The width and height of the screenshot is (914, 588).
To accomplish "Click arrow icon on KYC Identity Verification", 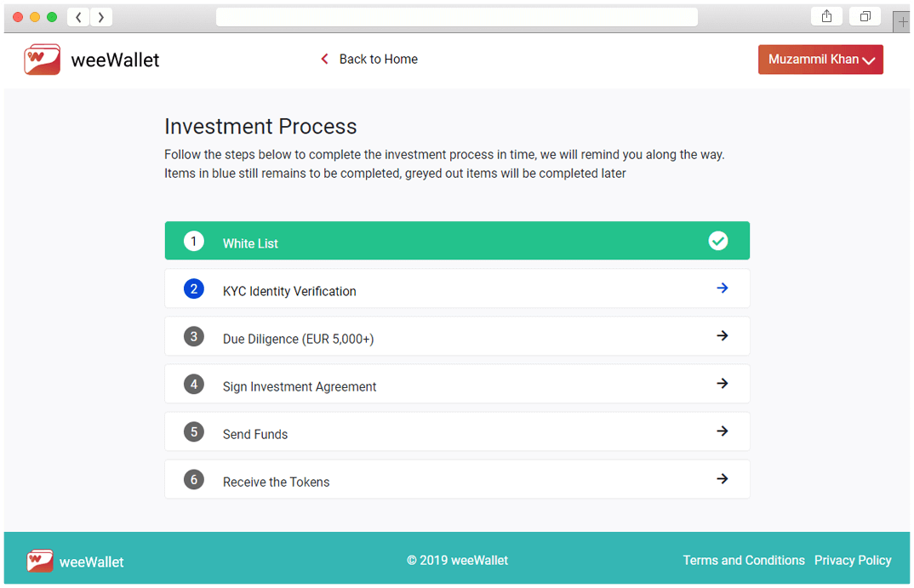I will (722, 288).
